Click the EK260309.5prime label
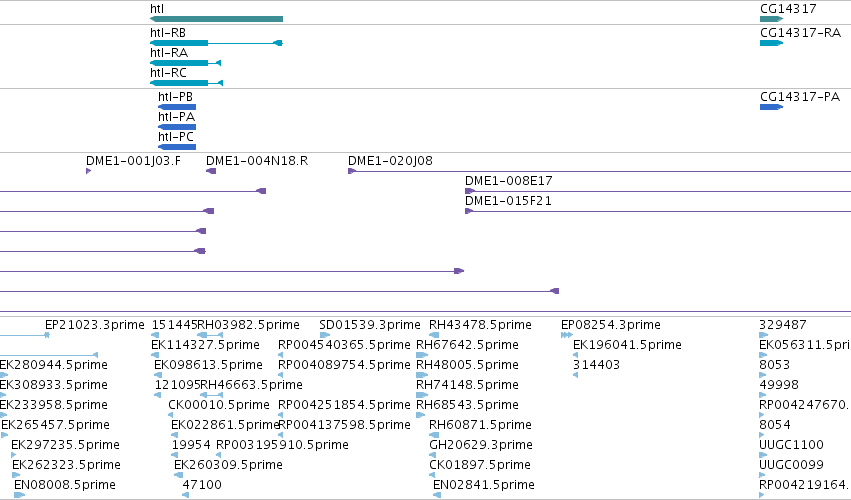 [228, 466]
